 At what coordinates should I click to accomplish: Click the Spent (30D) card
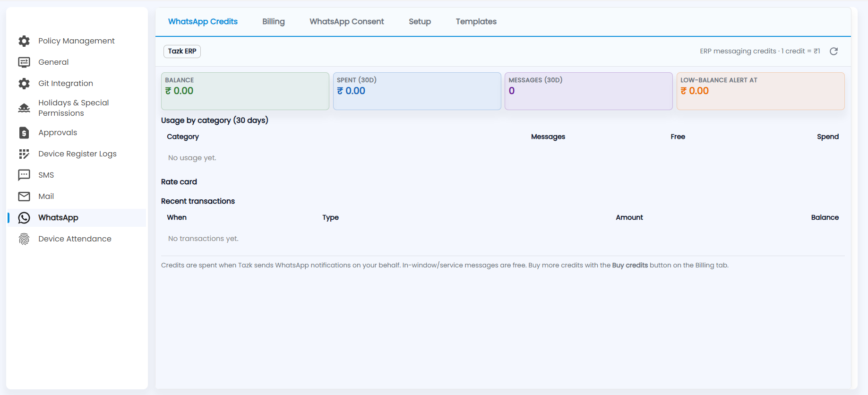point(417,91)
